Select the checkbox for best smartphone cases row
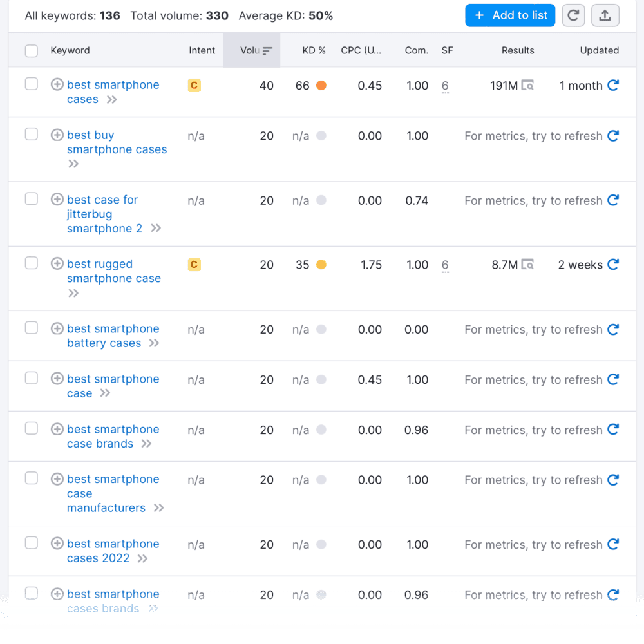The width and height of the screenshot is (644, 644). point(31,85)
